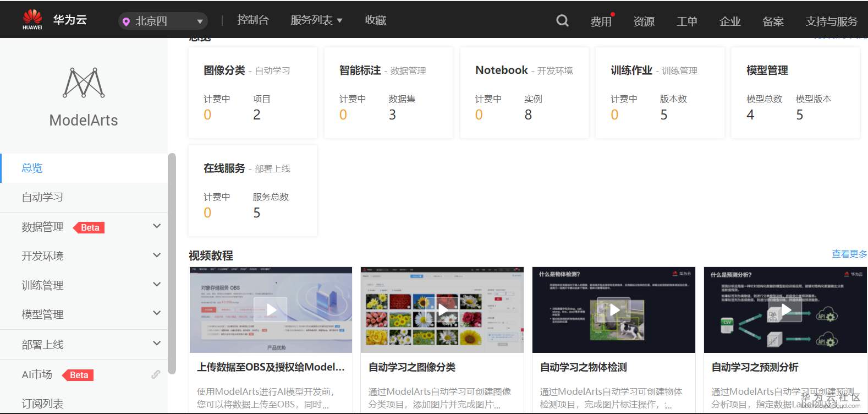The height and width of the screenshot is (414, 868).
Task: Expand the 模型管理 sidebar section
Action: (x=157, y=313)
